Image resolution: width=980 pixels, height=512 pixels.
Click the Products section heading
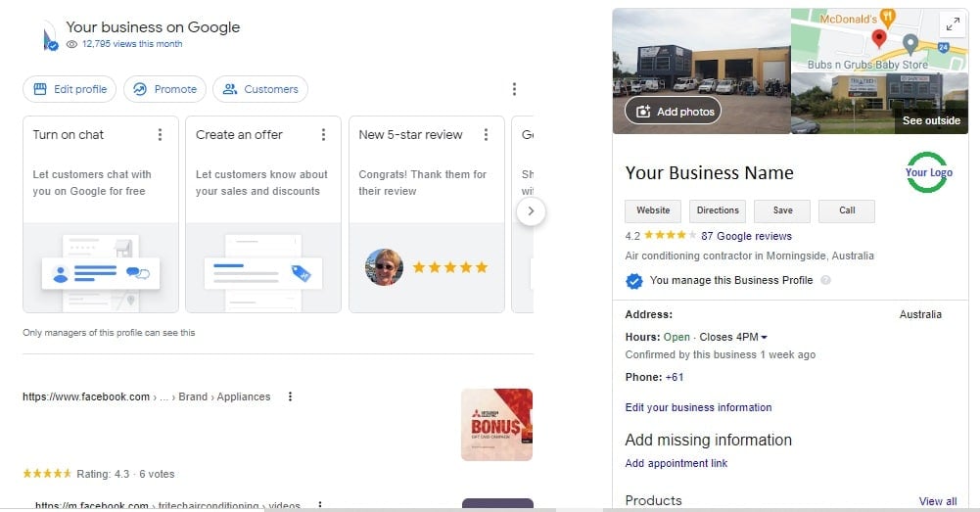click(x=653, y=501)
